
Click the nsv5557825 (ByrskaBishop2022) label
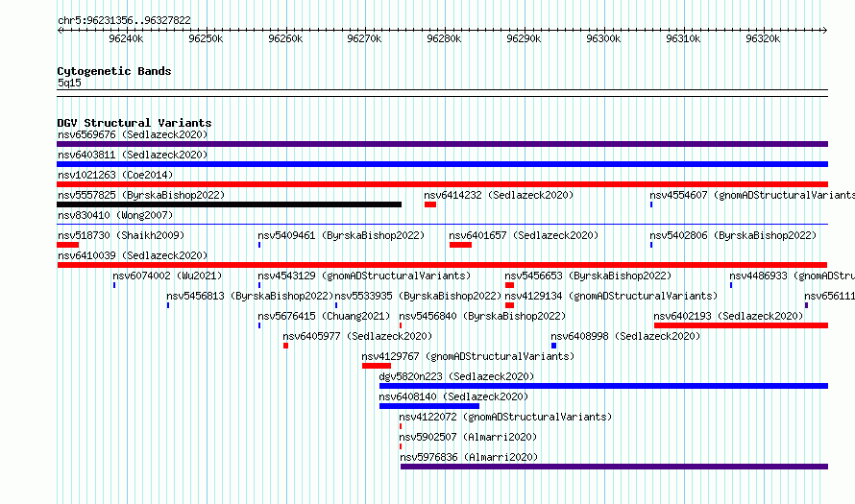141,195
